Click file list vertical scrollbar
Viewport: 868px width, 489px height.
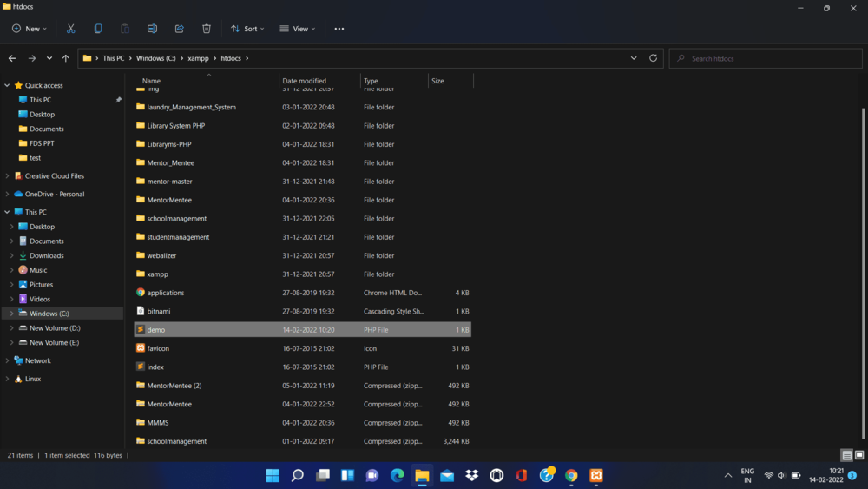tap(863, 274)
